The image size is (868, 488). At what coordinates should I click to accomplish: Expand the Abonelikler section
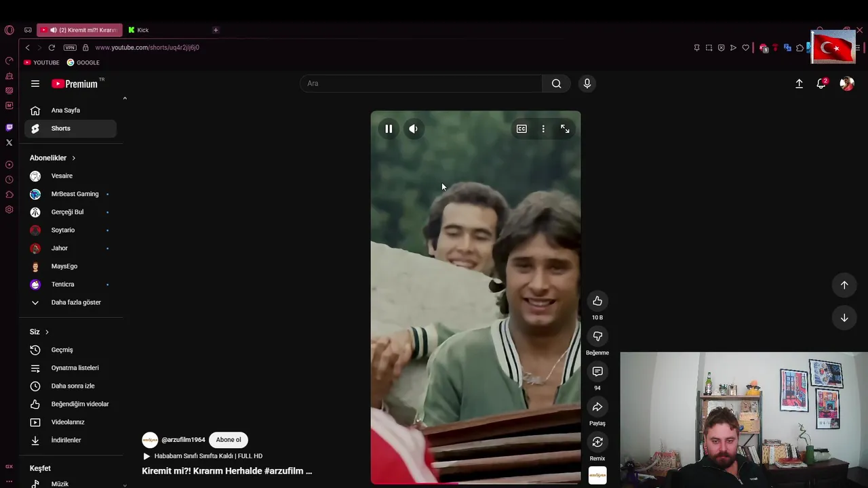(x=53, y=158)
